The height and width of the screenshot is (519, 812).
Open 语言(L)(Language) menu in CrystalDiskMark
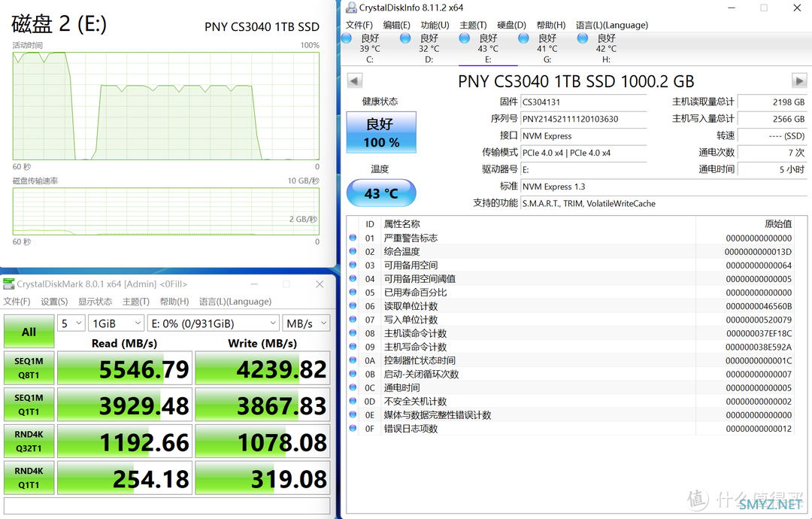coord(235,302)
